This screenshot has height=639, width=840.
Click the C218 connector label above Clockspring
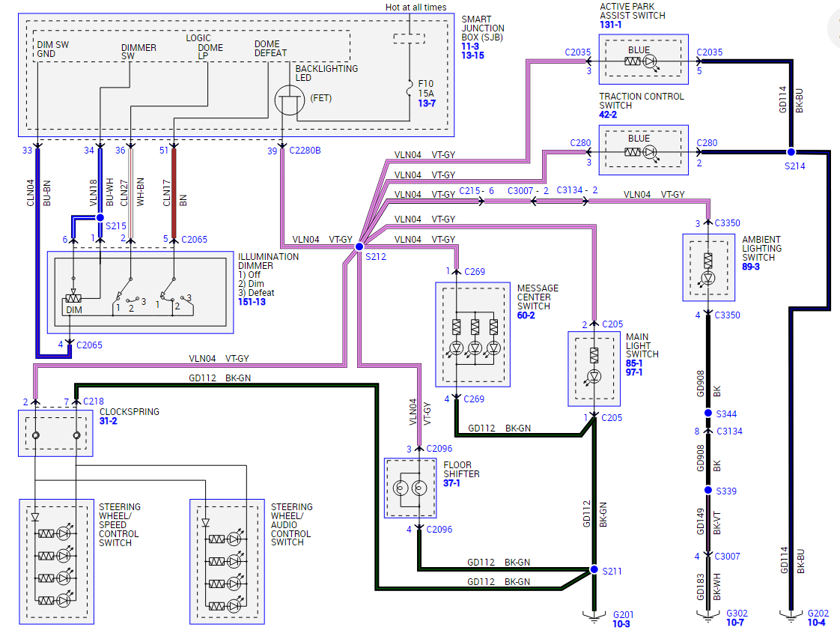click(x=94, y=401)
